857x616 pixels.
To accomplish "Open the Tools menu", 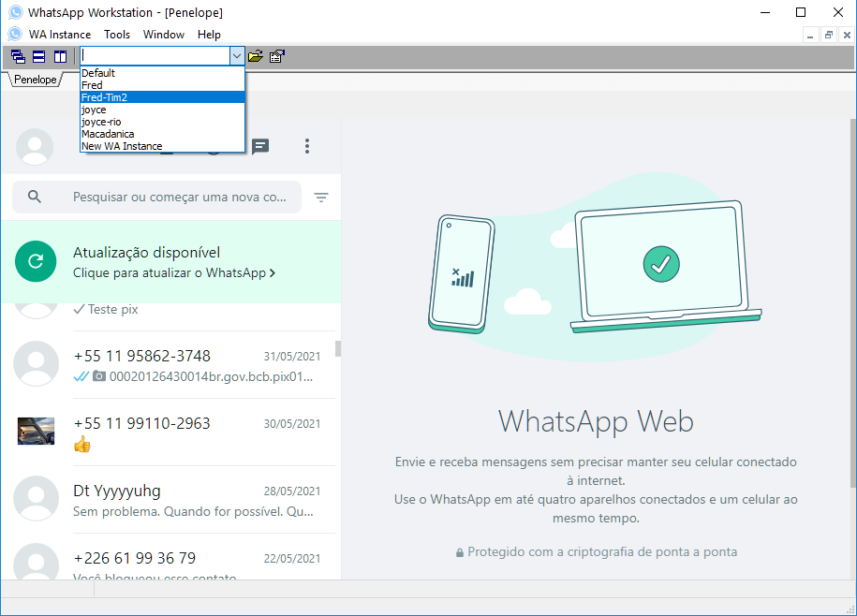I will pos(117,35).
